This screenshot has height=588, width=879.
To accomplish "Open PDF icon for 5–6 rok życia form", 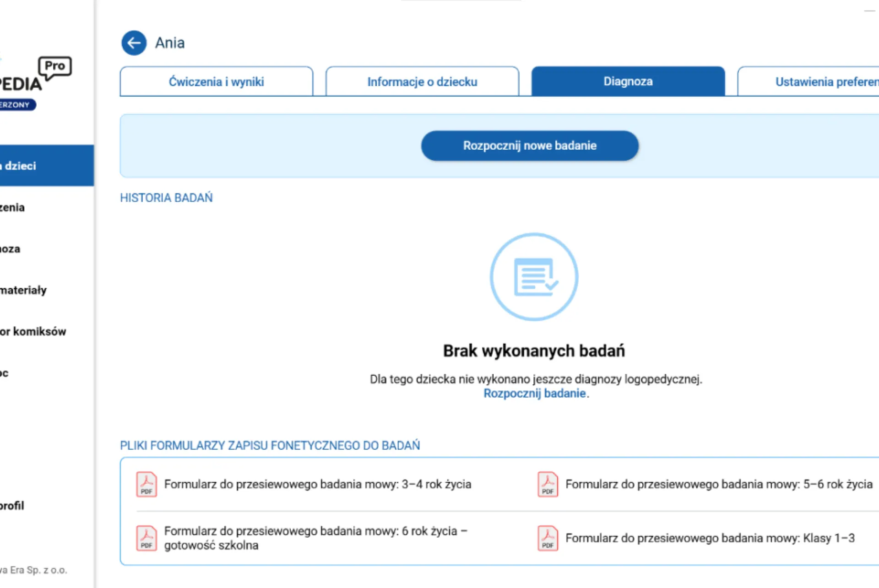I will [x=548, y=484].
